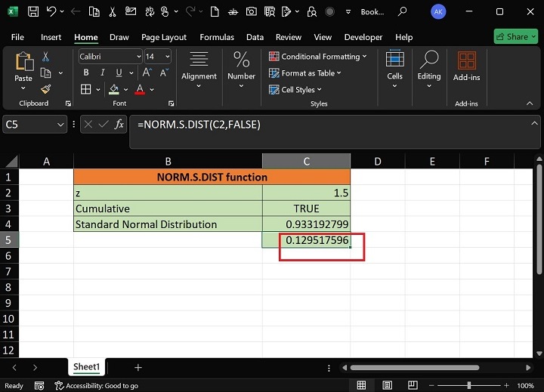Screen dimensions: 544x392
Task: Click the Add-ins icon in ribbon
Action: coord(466,62)
